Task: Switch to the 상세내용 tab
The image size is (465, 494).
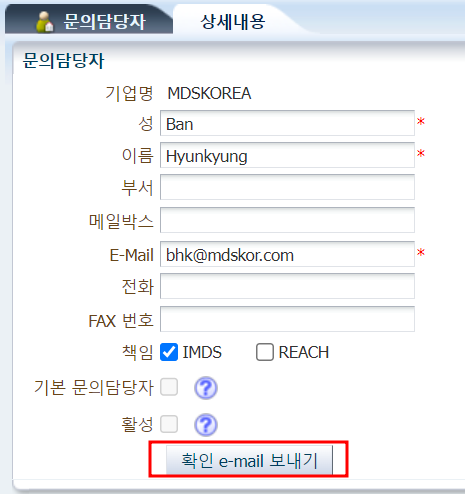Action: (233, 22)
